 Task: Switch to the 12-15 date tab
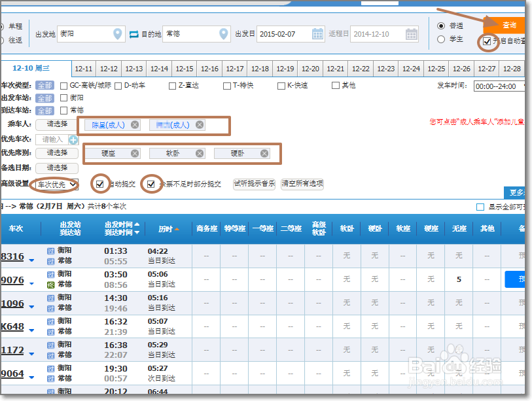185,69
